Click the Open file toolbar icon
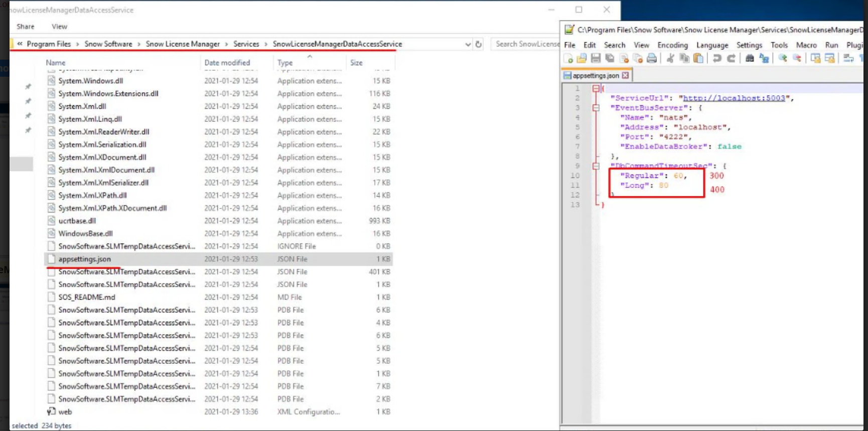Image resolution: width=868 pixels, height=431 pixels. pos(582,59)
